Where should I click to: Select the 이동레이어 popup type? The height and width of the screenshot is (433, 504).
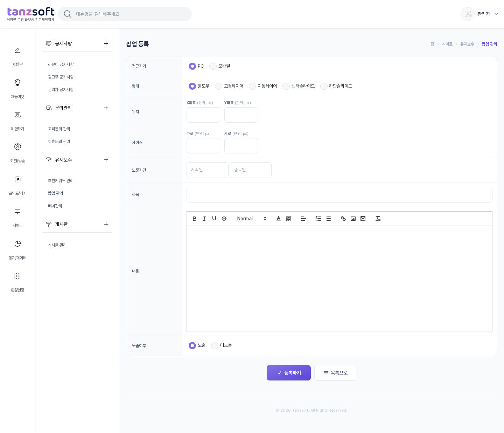(x=252, y=86)
